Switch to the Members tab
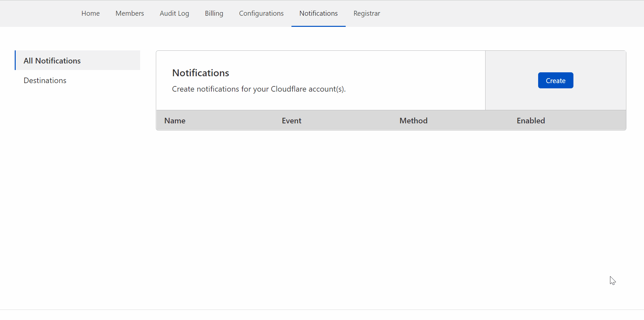Image resolution: width=644 pixels, height=320 pixels. pyautogui.click(x=130, y=13)
